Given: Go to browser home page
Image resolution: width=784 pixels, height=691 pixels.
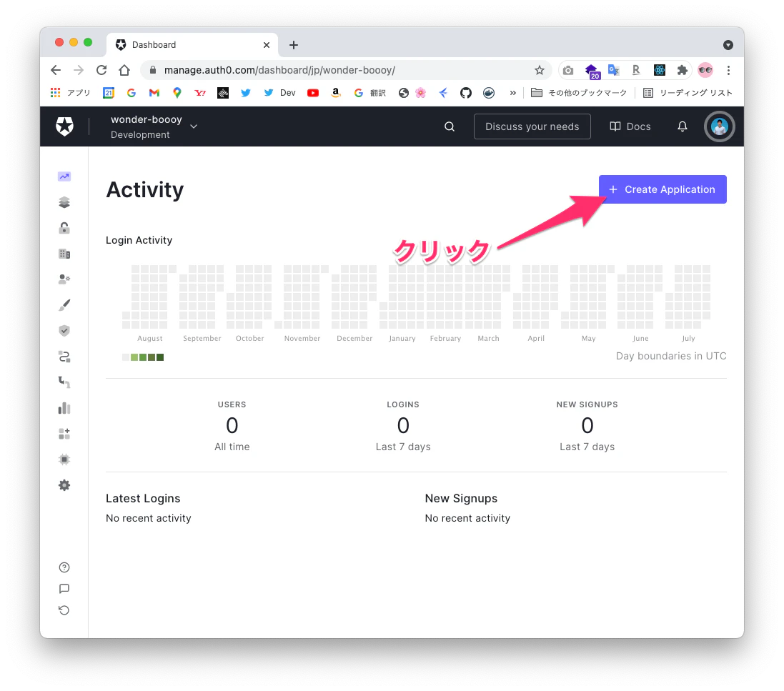Looking at the screenshot, I should tap(124, 70).
